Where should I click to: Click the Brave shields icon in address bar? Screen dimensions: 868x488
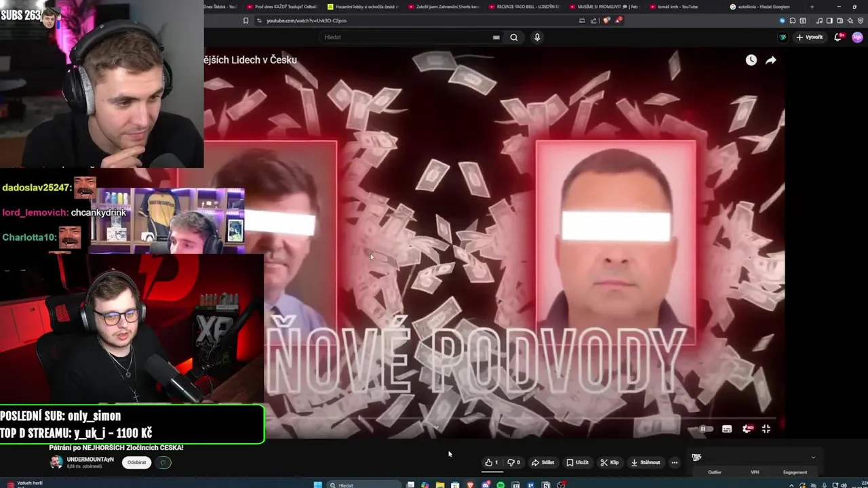[606, 20]
